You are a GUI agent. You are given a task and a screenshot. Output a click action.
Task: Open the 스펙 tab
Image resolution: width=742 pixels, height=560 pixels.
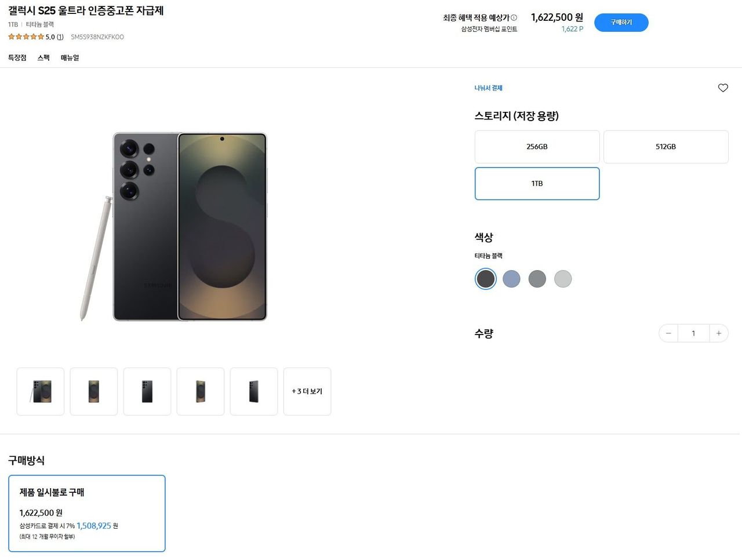tap(43, 58)
